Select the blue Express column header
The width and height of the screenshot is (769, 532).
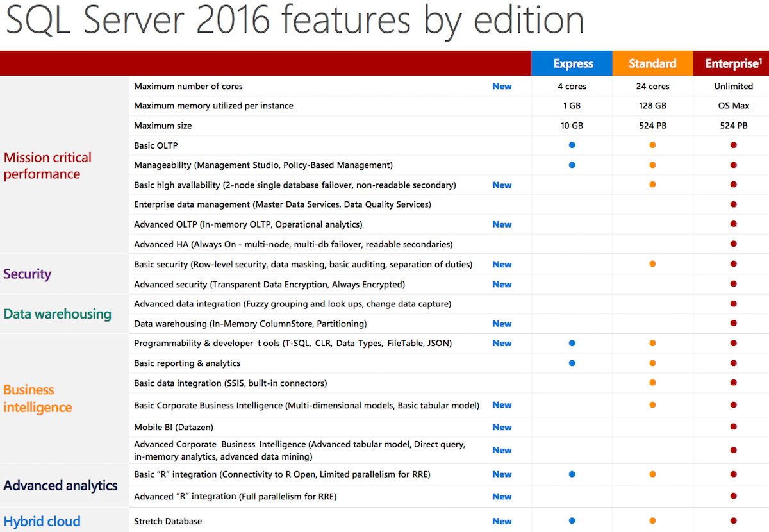[x=572, y=63]
